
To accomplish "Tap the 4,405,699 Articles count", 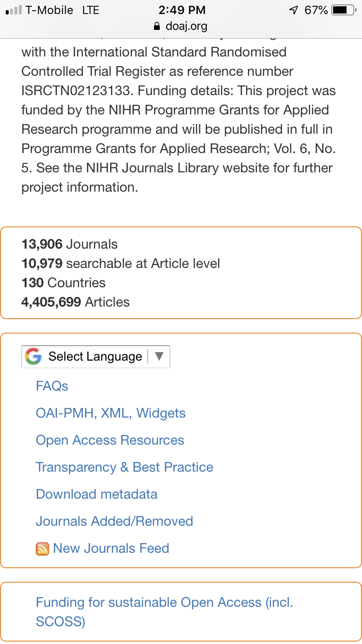I will tap(76, 302).
